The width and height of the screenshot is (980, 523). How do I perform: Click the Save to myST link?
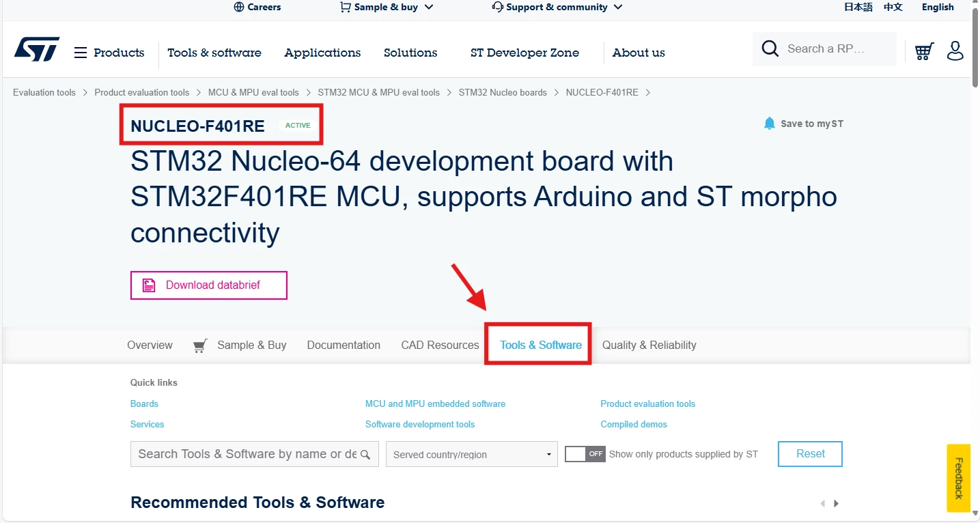(x=811, y=124)
